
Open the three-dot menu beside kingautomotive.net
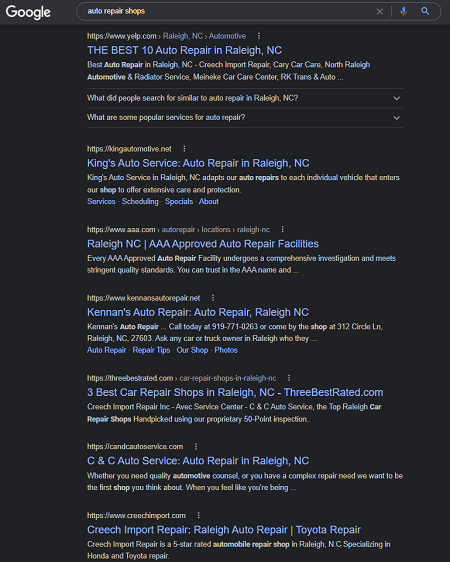[184, 148]
